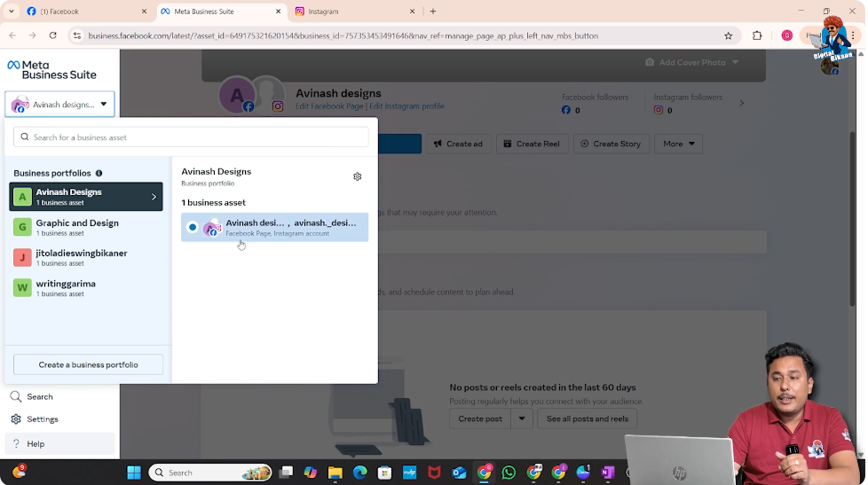Open the Windows Start menu

click(x=134, y=473)
